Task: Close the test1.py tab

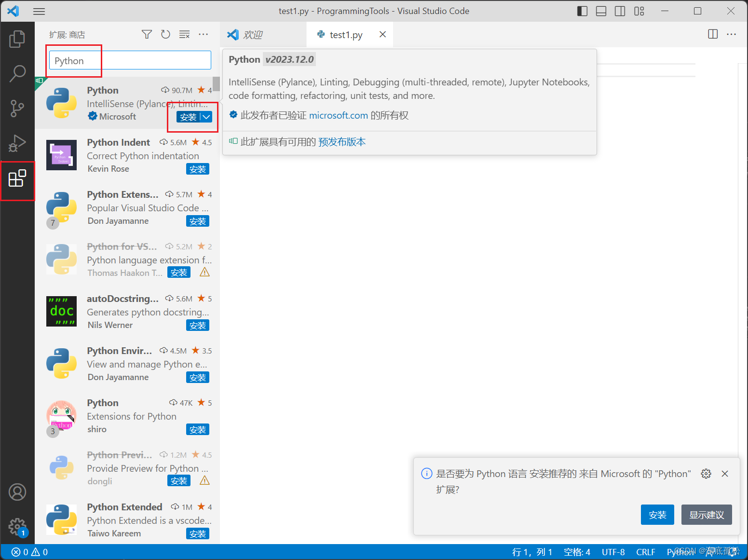Action: tap(382, 34)
